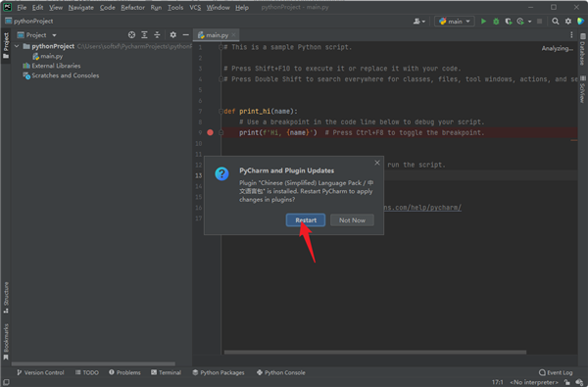This screenshot has height=387, width=588.
Task: Run the main configuration with green play
Action: click(483, 22)
